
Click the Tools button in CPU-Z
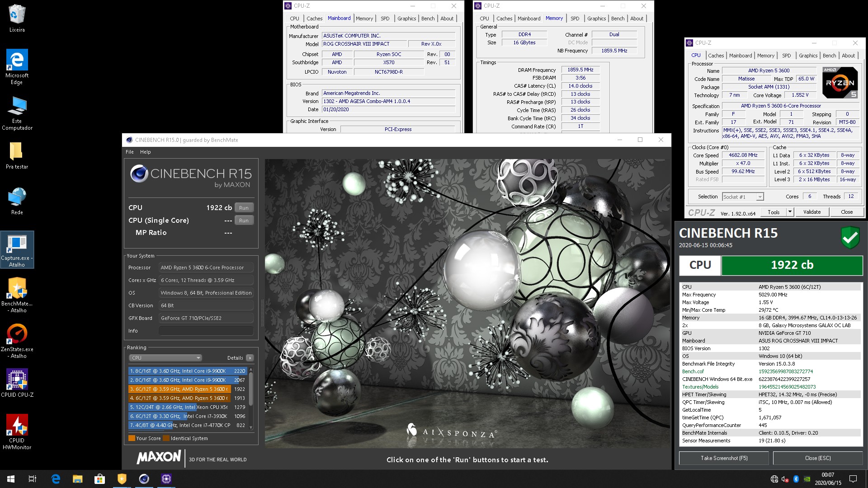(774, 212)
